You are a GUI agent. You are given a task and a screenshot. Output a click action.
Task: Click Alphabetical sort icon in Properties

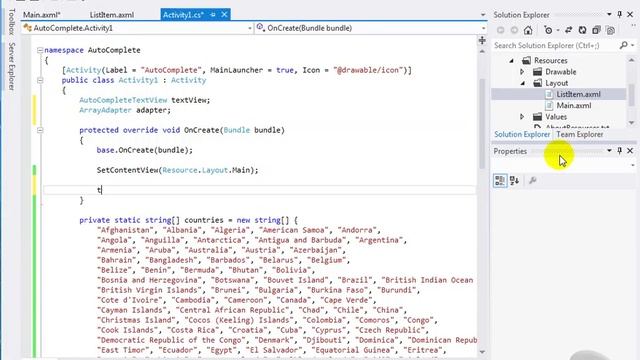[514, 180]
